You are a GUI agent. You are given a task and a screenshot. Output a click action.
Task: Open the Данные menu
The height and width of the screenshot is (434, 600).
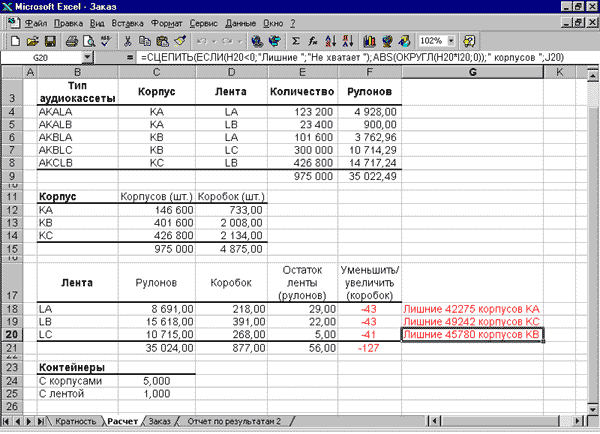click(x=240, y=24)
